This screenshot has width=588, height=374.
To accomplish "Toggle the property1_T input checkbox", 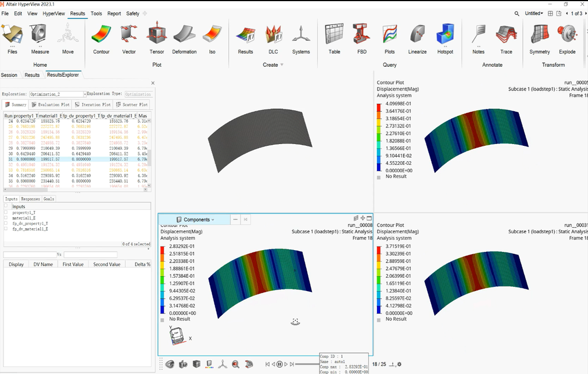I will pos(6,213).
